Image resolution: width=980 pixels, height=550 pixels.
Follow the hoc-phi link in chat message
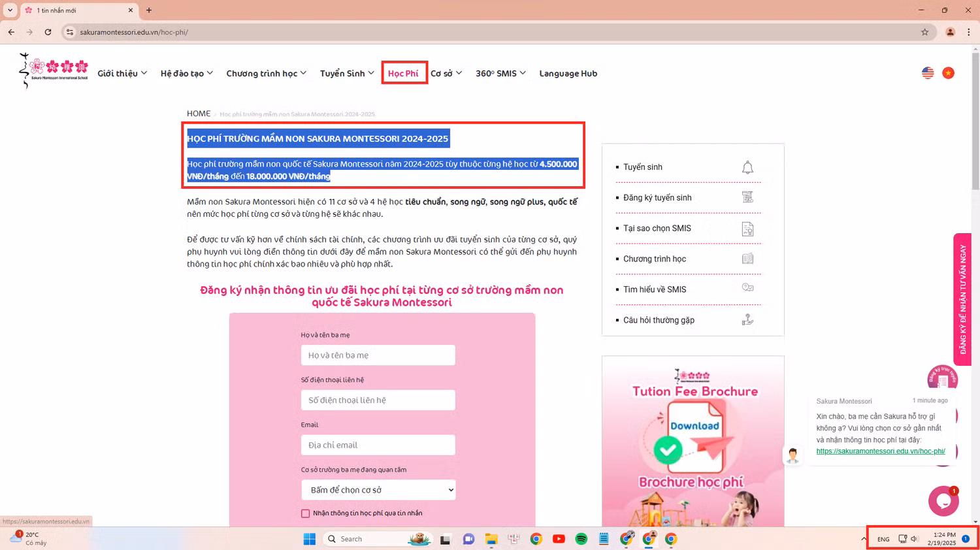tap(880, 451)
